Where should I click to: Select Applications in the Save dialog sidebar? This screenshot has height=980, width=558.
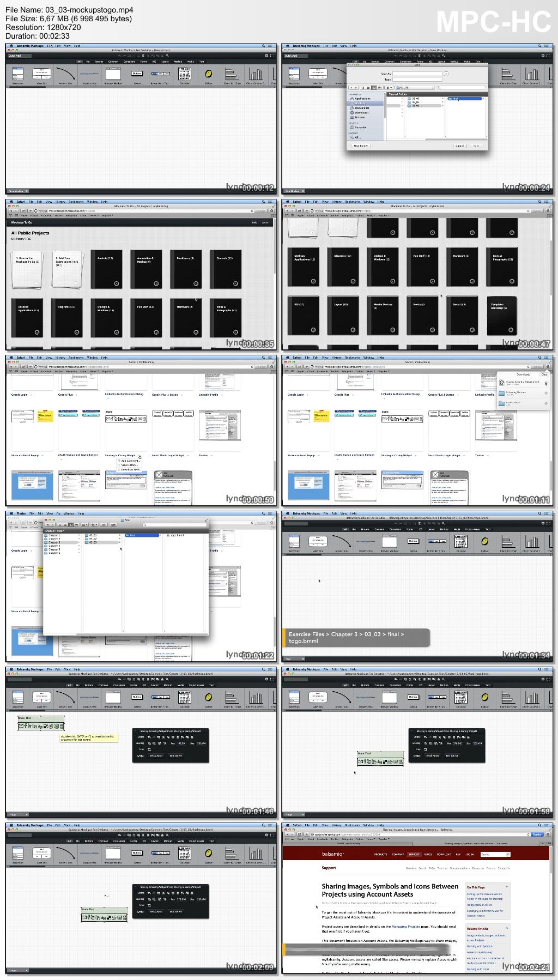coord(362,99)
